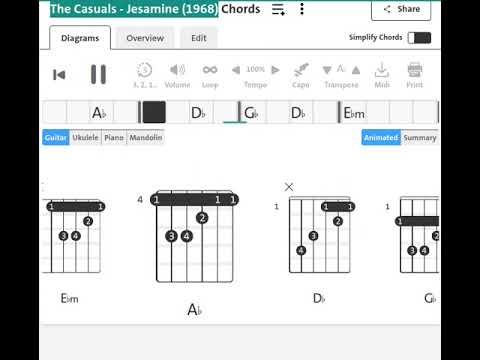Click the song title The Casuals - Jesamine
Screen dimensions: 480x360
134,9
